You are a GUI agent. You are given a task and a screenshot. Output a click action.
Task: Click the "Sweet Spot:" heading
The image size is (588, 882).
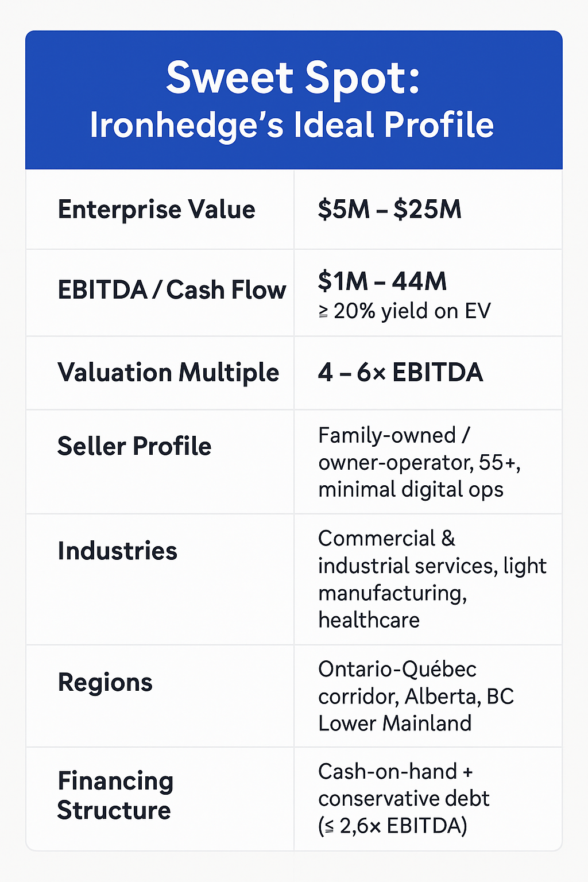pyautogui.click(x=293, y=79)
